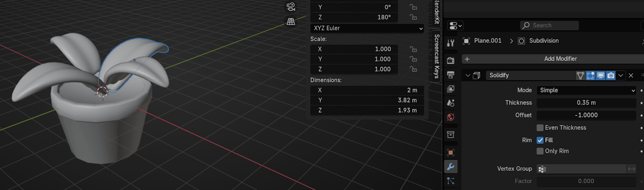
Task: Open the World properties tab
Action: pos(451,117)
